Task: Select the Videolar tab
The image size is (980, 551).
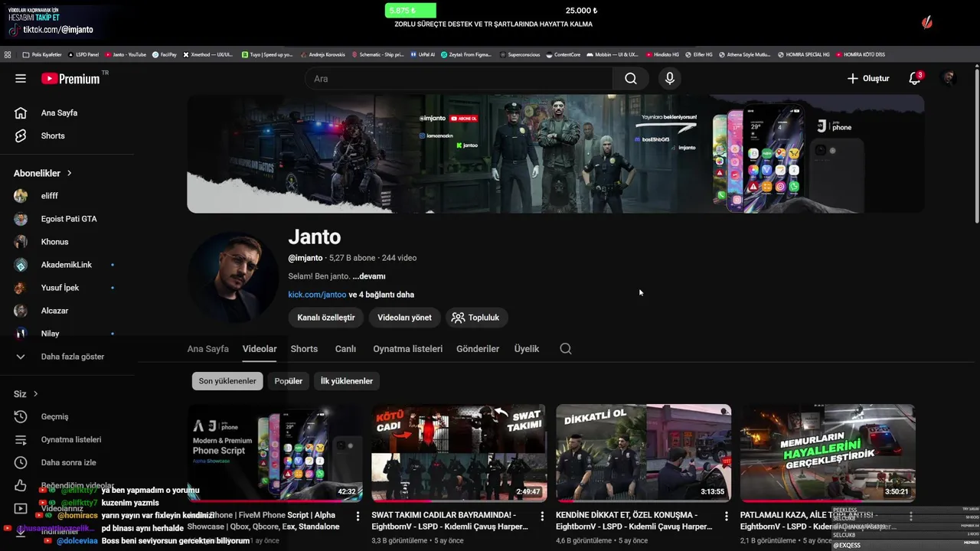Action: 260,349
